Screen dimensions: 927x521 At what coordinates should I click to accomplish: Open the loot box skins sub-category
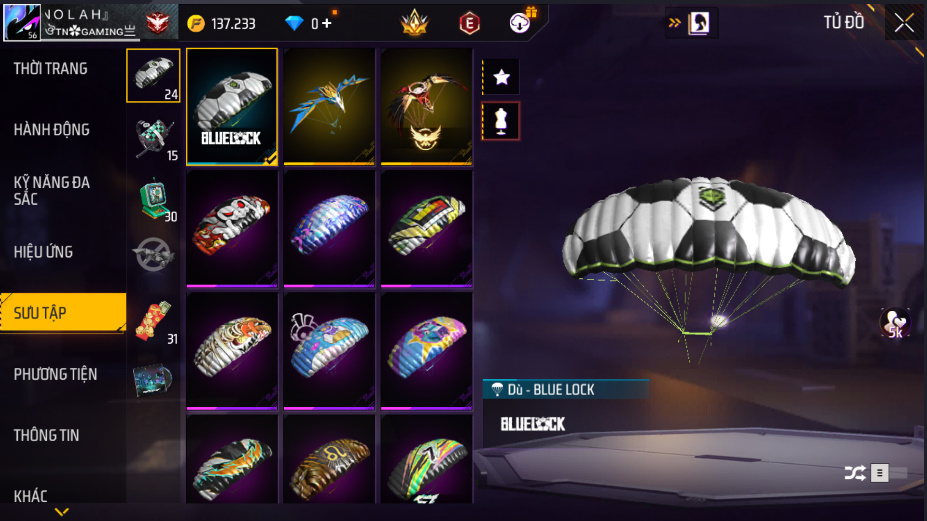[x=155, y=199]
